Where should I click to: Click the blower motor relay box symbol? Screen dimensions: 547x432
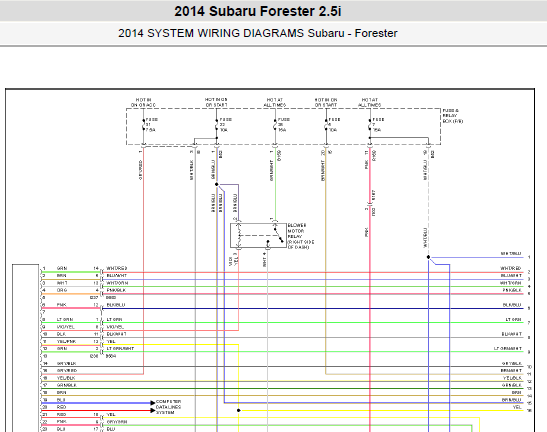click(258, 236)
